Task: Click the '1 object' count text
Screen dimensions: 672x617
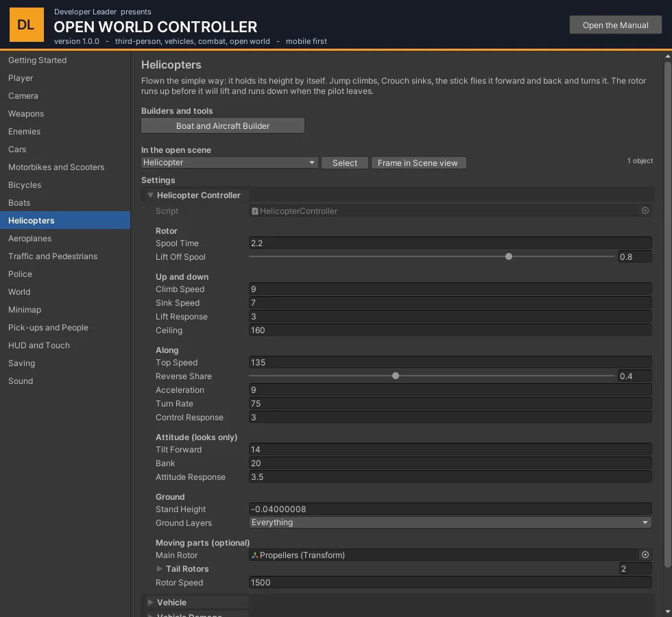Action: [640, 160]
